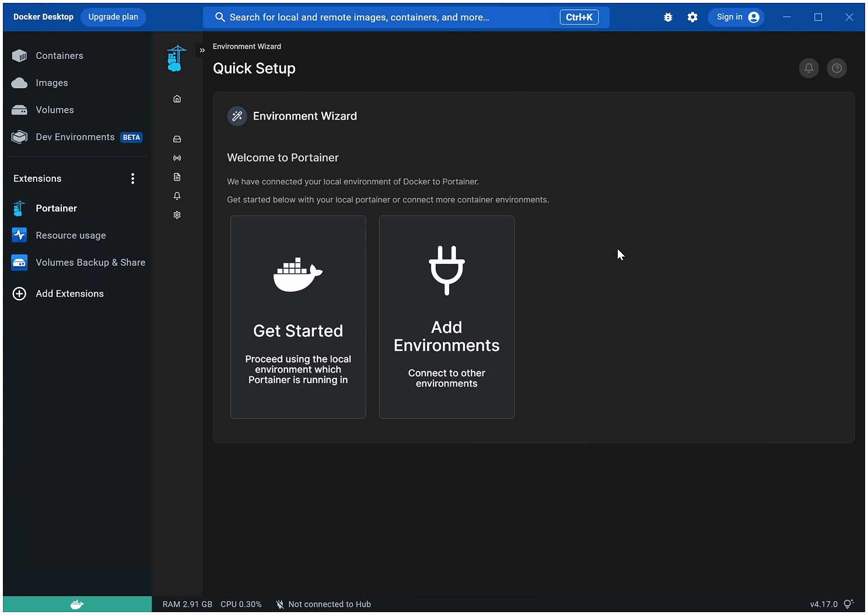Open the troubleshoot bug icon
This screenshot has height=615, width=868.
668,17
